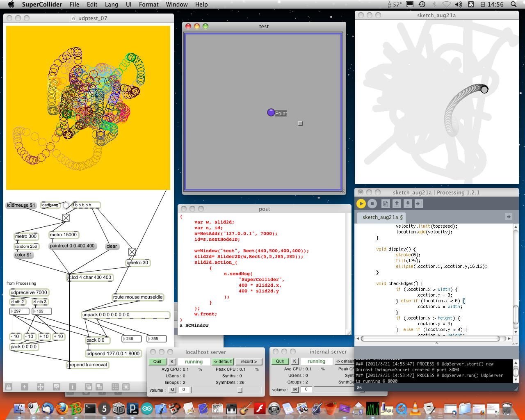Quit the localhost server
The image size is (525, 420).
[157, 362]
